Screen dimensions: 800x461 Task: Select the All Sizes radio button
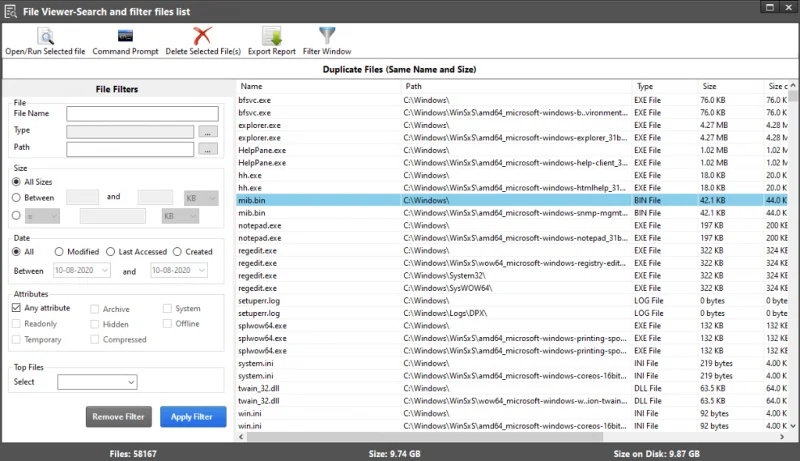pyautogui.click(x=17, y=181)
